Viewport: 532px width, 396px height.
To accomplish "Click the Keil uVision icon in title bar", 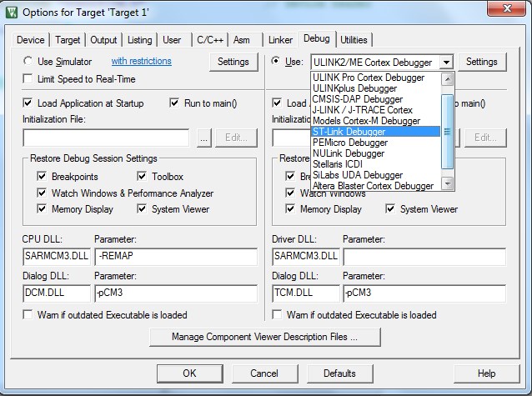I will point(12,13).
